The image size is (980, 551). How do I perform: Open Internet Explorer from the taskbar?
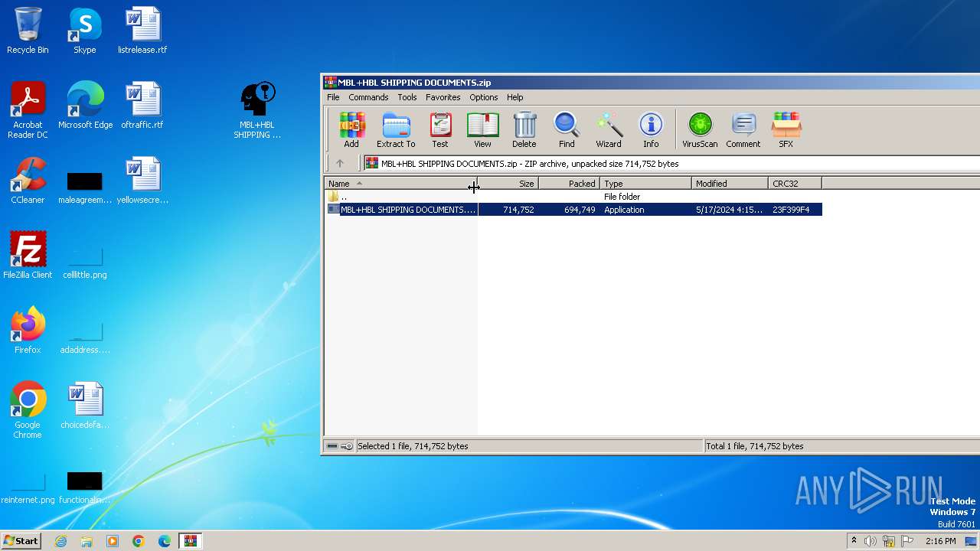(60, 541)
